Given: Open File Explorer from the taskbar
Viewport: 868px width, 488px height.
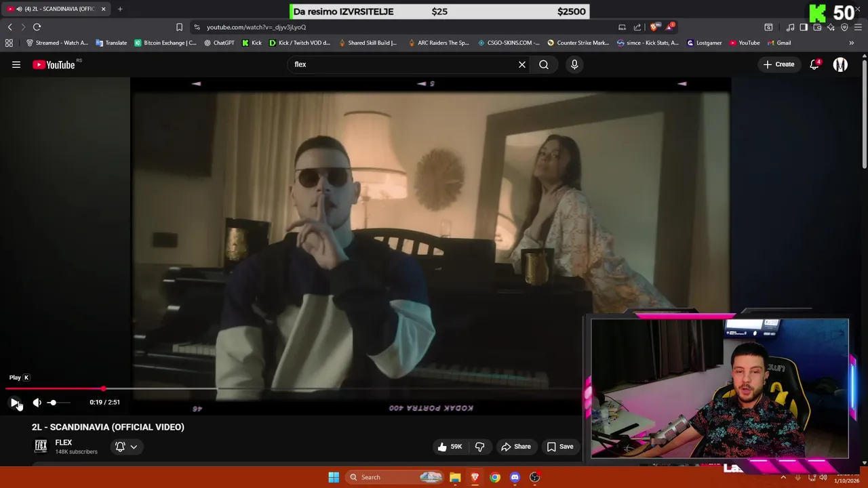Looking at the screenshot, I should (455, 477).
